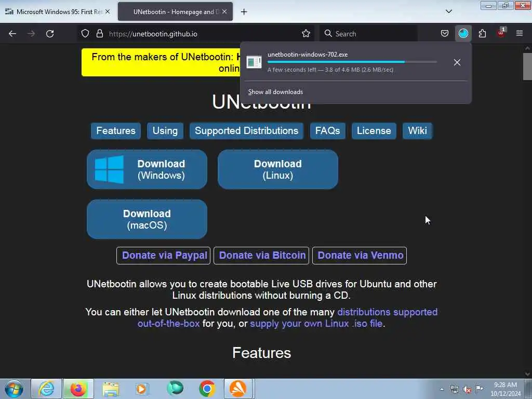Close the UNetbootin tab

[224, 12]
